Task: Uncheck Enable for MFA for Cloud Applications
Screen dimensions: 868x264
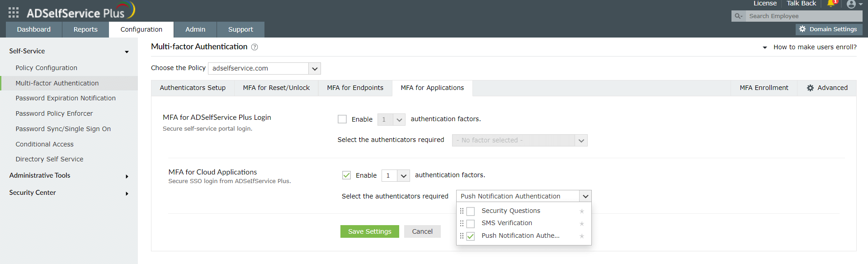Action: pos(346,175)
